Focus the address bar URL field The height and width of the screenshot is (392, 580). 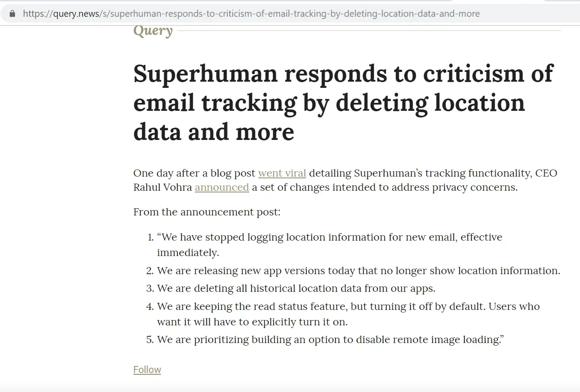pyautogui.click(x=251, y=14)
